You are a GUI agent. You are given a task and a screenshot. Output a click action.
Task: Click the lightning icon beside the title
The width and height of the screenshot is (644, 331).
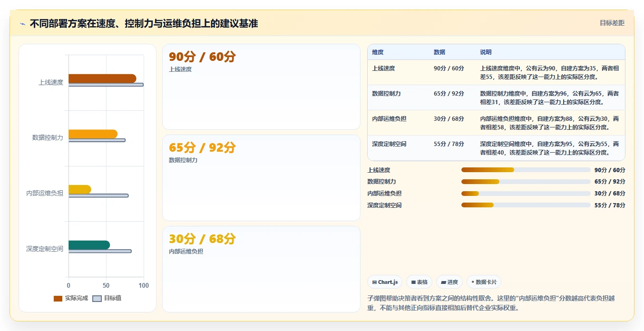click(23, 24)
